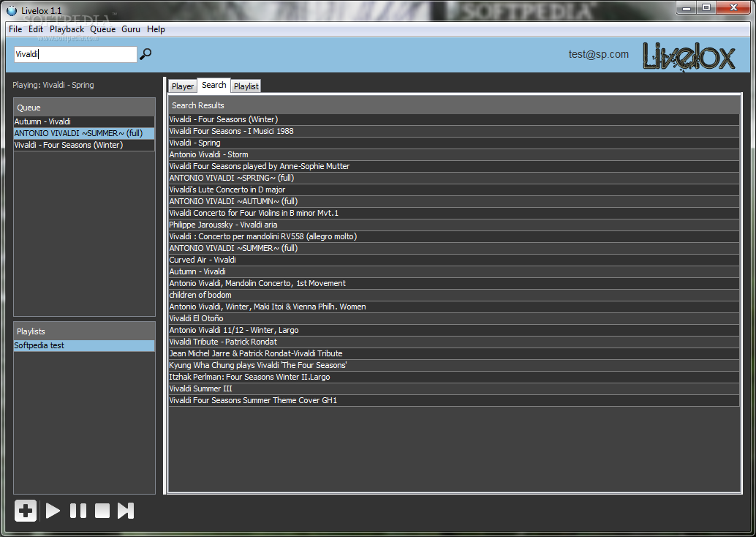The image size is (756, 537).
Task: Select result 'Vivaldi Concerto for Four Violins in B minor Mvt.1'
Action: coord(454,213)
